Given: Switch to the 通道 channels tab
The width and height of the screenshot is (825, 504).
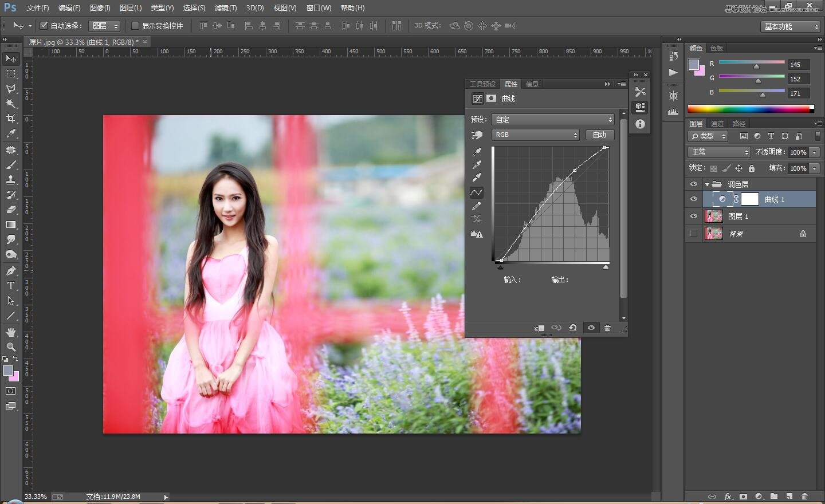Looking at the screenshot, I should [x=717, y=124].
